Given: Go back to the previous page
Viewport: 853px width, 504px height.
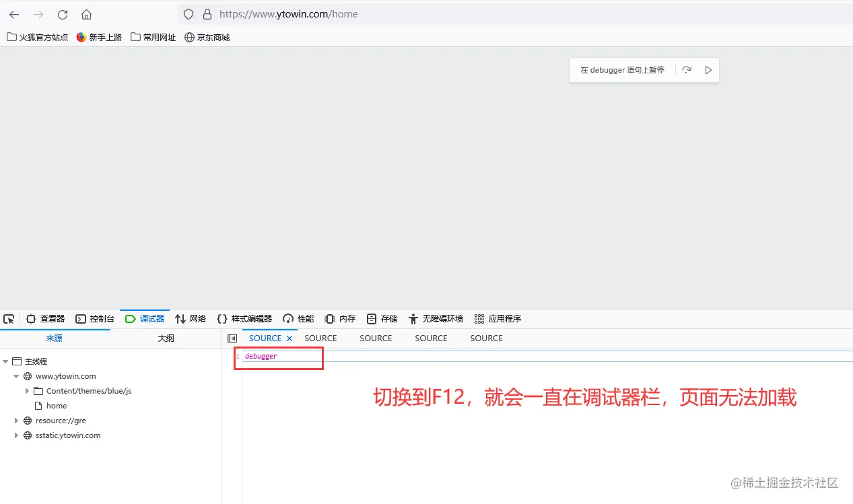Looking at the screenshot, I should click(x=14, y=14).
